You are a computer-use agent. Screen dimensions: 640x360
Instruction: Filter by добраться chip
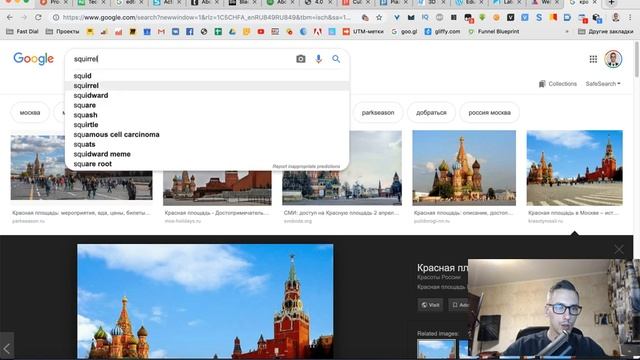[431, 113]
